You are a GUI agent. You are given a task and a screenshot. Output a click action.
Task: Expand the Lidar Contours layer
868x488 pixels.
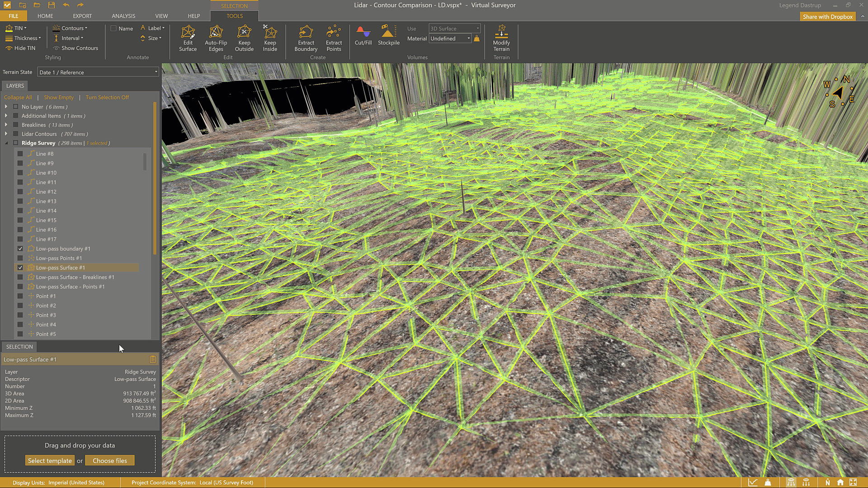[x=6, y=134]
